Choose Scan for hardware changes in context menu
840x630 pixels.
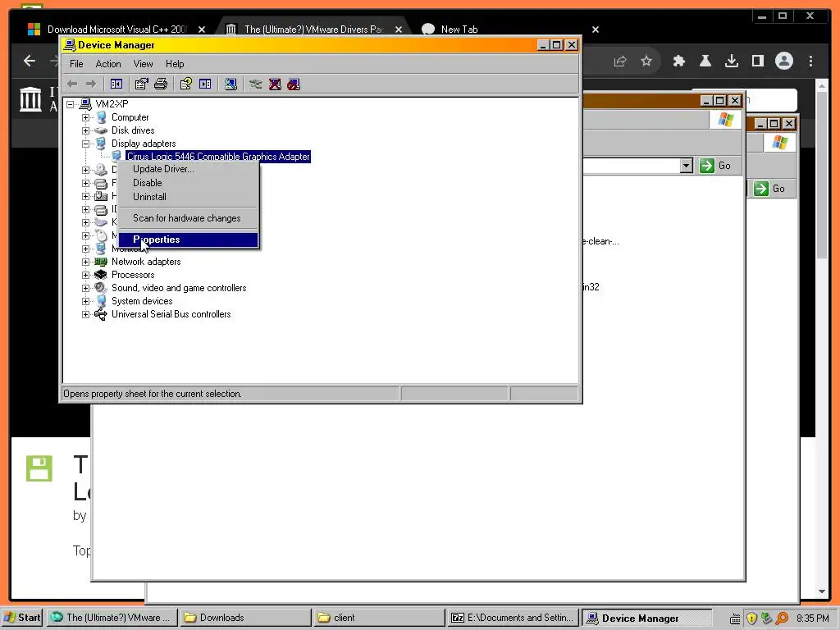[x=188, y=218]
